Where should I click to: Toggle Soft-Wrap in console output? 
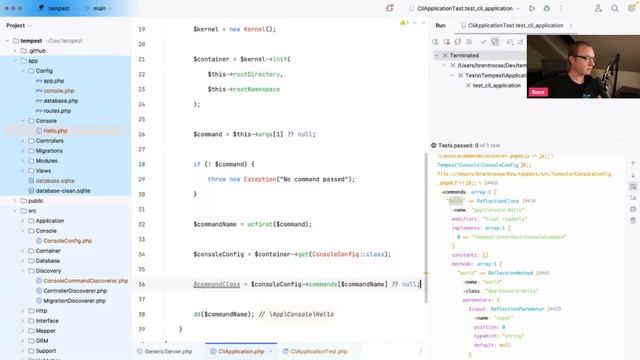633,186
